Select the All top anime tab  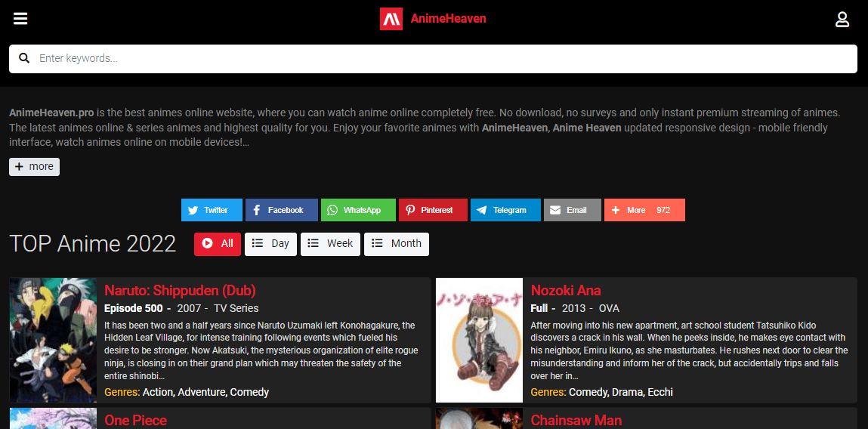pyautogui.click(x=218, y=243)
